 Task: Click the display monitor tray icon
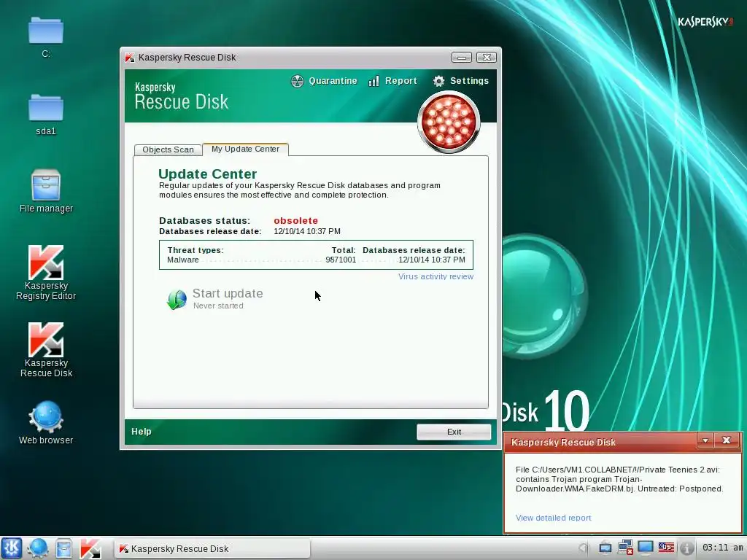coord(646,548)
